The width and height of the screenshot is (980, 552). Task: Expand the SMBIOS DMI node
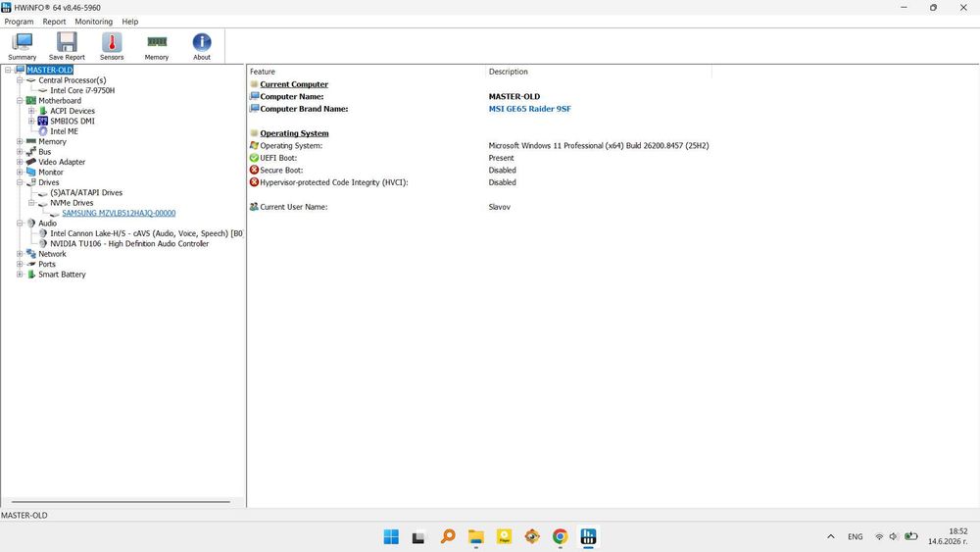[31, 122]
